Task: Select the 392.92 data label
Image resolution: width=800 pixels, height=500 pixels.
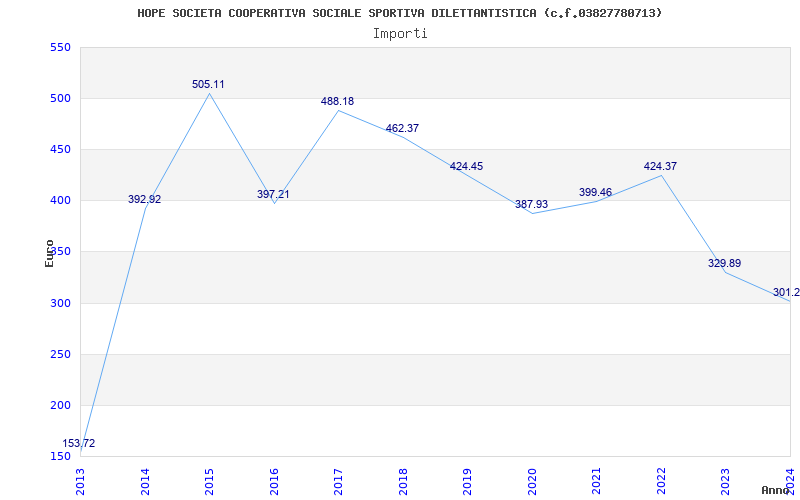Action: pyautogui.click(x=144, y=199)
